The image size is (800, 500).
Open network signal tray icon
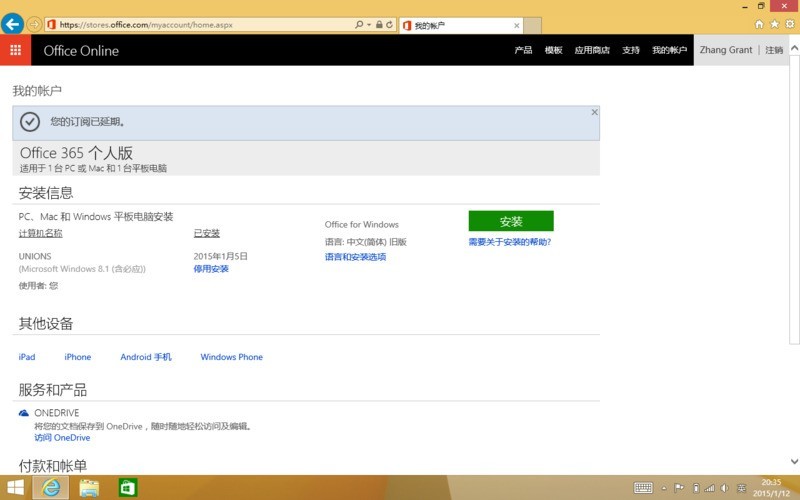coord(709,488)
